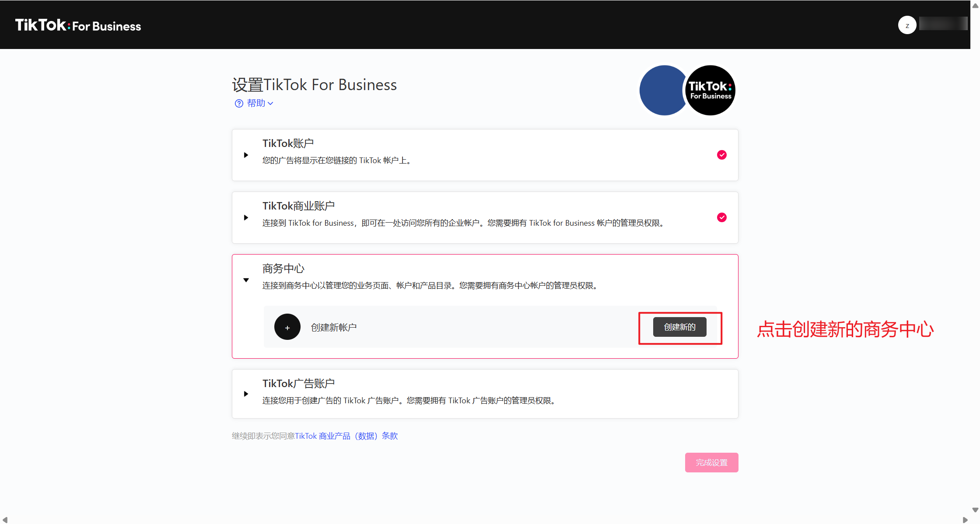Collapse the 商务中心 section arrow
The width and height of the screenshot is (980, 524).
click(x=246, y=280)
